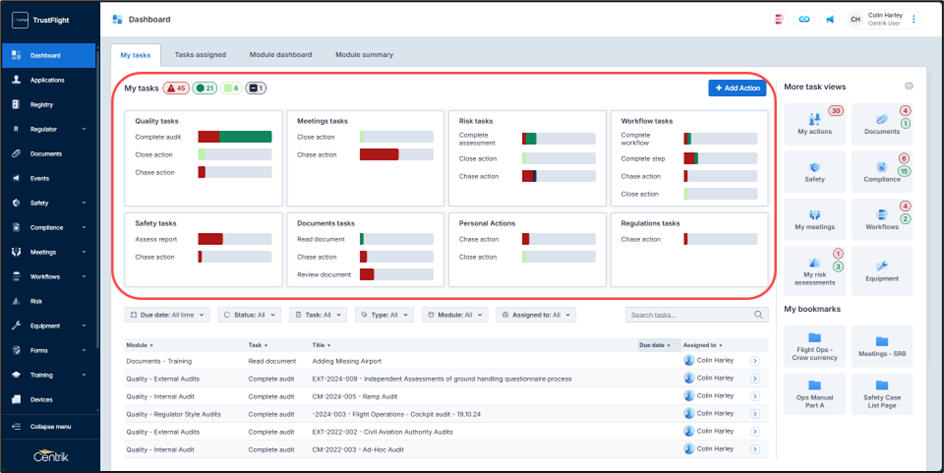Click the search magnifier icon in tasks search
Screen dimensions: 944x473
pyautogui.click(x=759, y=315)
